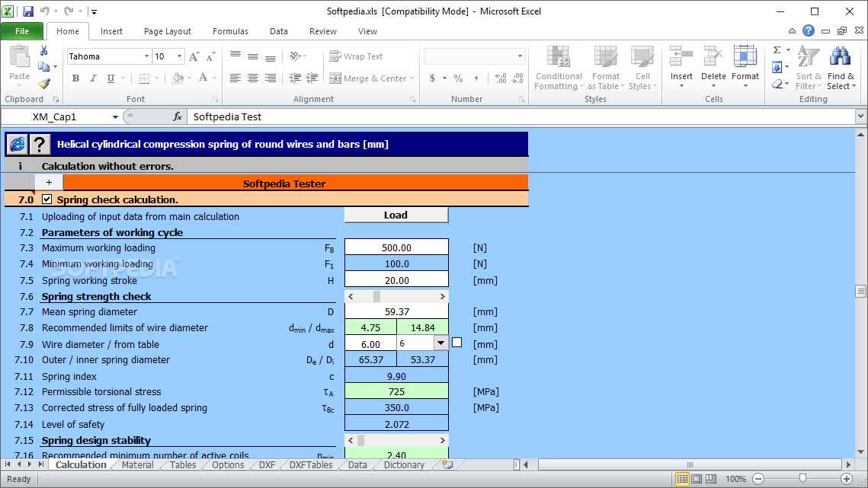Open the File tab

22,31
